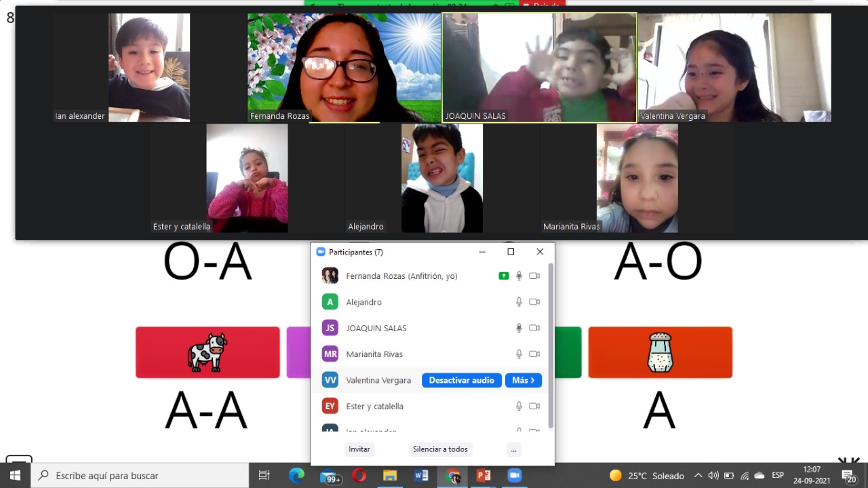This screenshot has height=488, width=868.
Task: Open Zoom from the Windows taskbar
Action: click(515, 476)
